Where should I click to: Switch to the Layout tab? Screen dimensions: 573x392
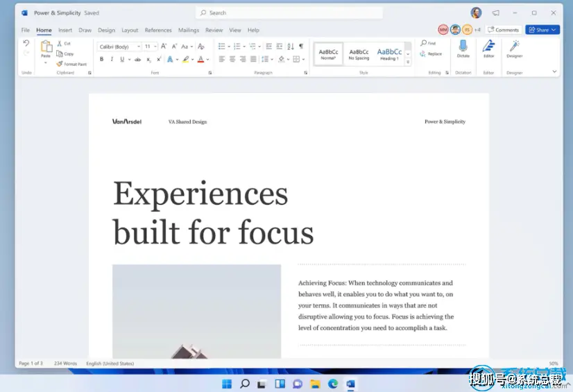click(x=130, y=30)
